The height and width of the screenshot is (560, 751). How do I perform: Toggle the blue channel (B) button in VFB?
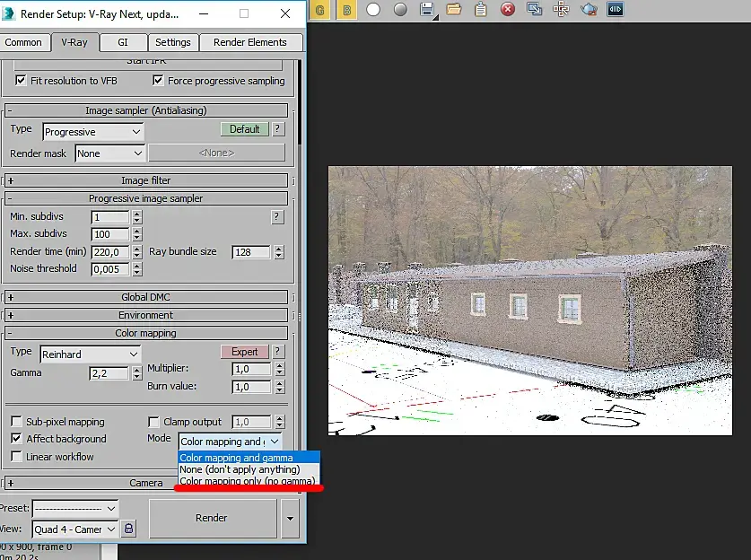coord(346,10)
